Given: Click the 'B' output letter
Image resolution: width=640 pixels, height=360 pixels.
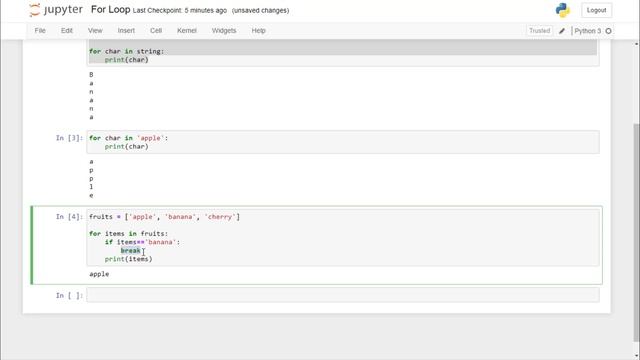Looking at the screenshot, I should [91, 75].
